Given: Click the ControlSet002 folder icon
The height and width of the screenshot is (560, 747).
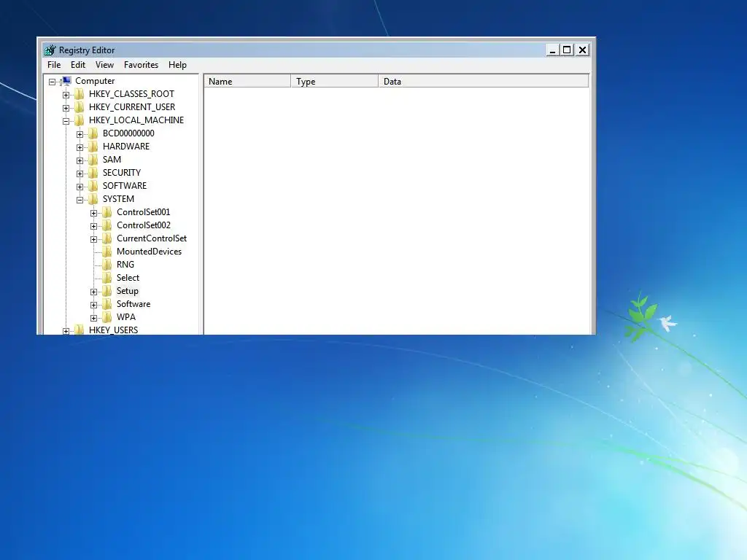Looking at the screenshot, I should [x=108, y=225].
